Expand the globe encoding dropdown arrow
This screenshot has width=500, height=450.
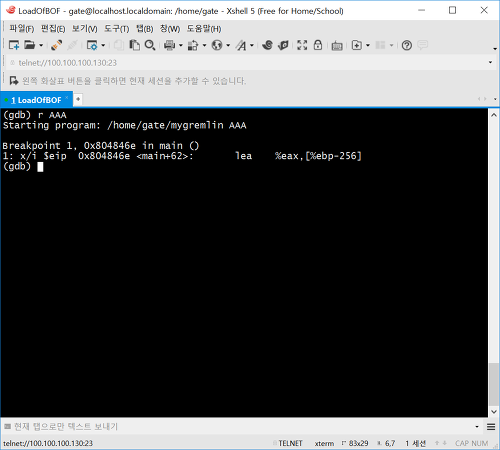(228, 45)
